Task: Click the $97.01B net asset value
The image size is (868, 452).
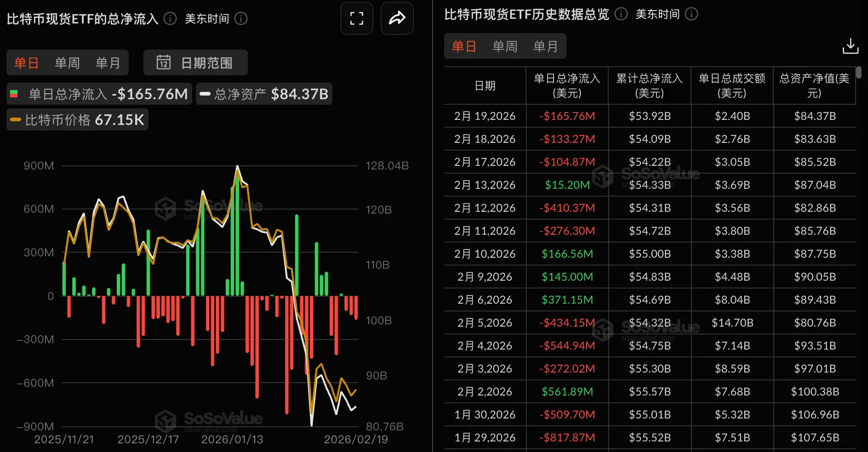Action: coord(815,368)
